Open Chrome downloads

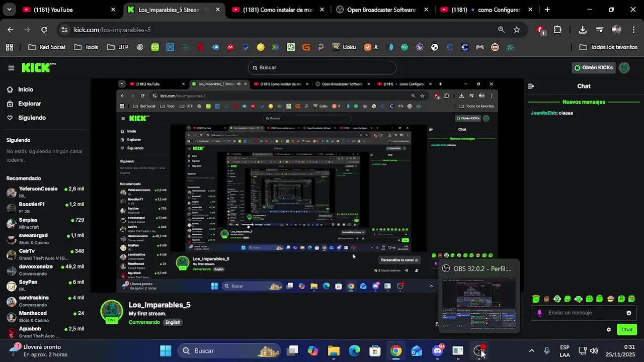[x=583, y=30]
